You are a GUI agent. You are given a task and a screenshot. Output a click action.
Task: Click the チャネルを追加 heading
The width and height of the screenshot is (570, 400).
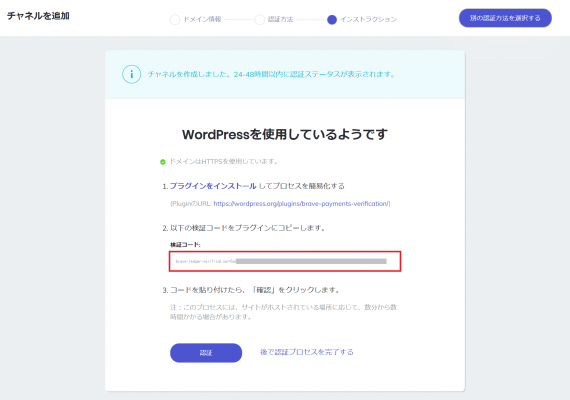click(38, 16)
